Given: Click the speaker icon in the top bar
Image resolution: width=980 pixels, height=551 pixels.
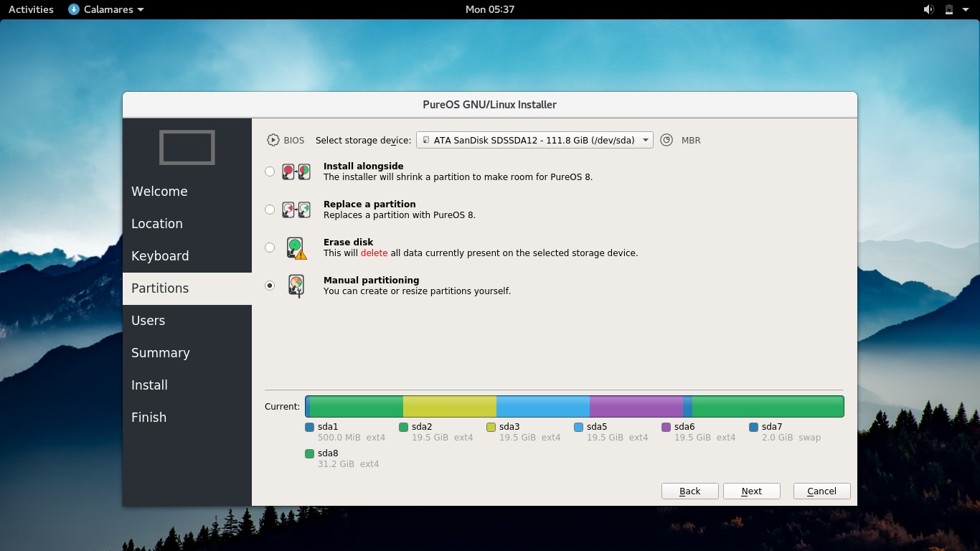Looking at the screenshot, I should tap(928, 9).
